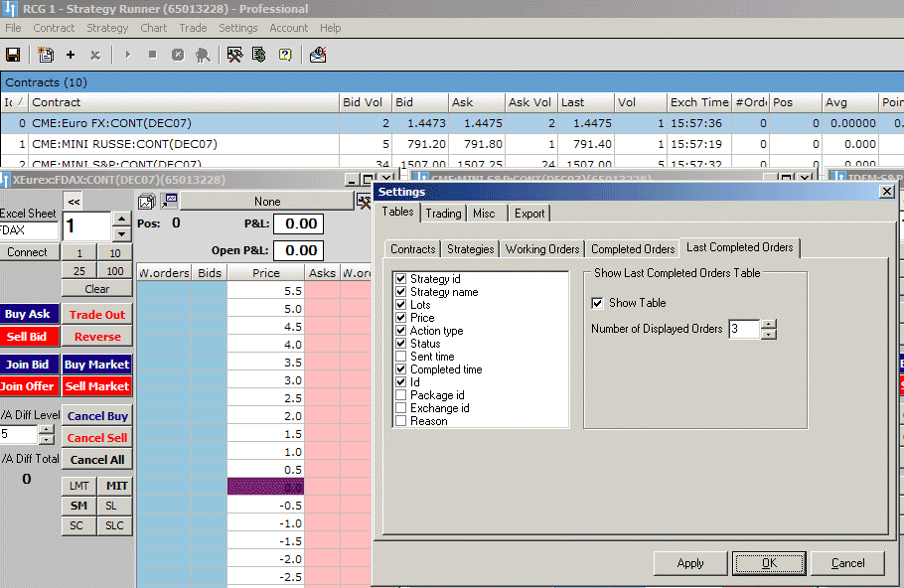904x588 pixels.
Task: Click the Play arrow toolbar icon
Action: coord(128,55)
